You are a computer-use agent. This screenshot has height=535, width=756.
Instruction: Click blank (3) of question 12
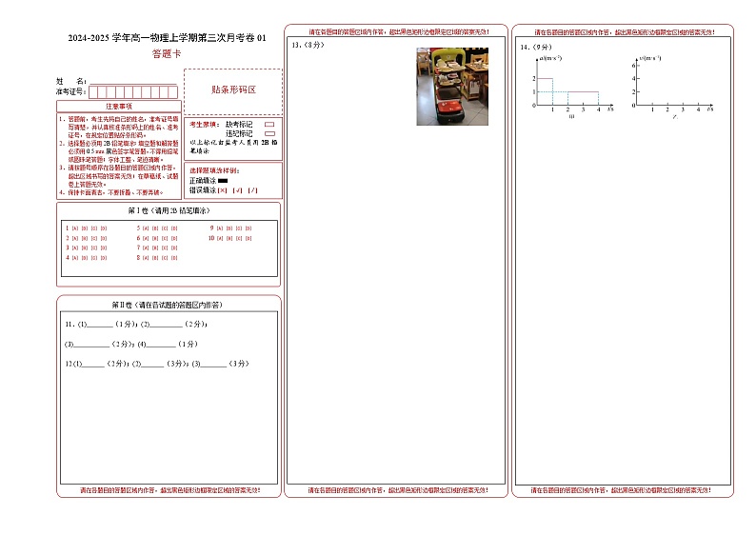[214, 364]
